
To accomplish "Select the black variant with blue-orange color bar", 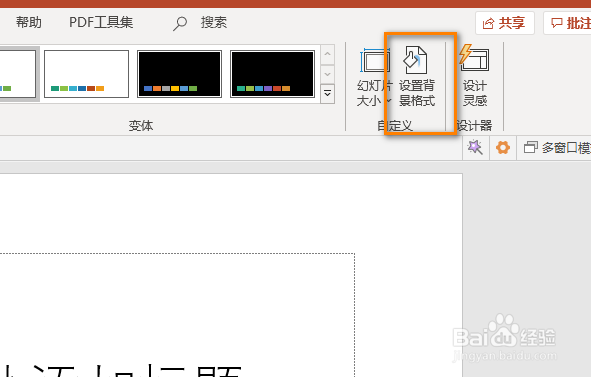I will click(179, 74).
